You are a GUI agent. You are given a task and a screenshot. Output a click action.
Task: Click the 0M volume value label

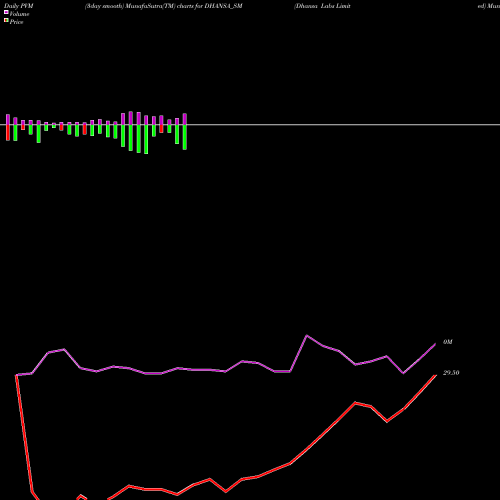448,342
